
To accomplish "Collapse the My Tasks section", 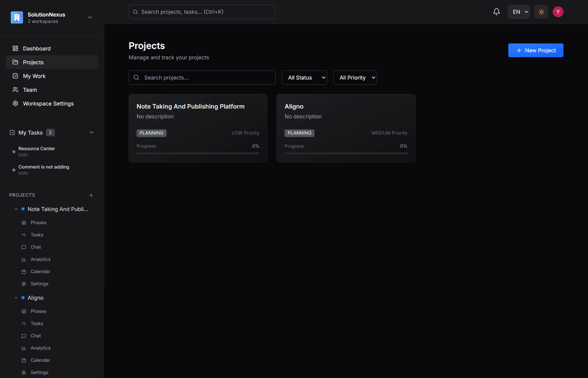I will coord(91,133).
